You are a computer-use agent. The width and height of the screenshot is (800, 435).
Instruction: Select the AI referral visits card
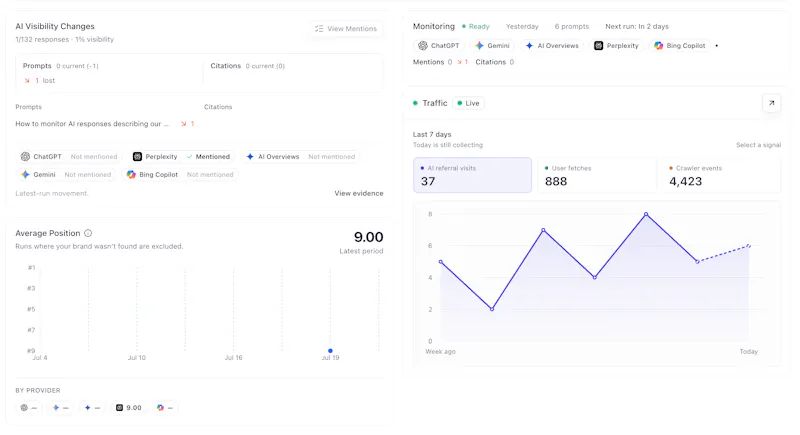tap(472, 175)
